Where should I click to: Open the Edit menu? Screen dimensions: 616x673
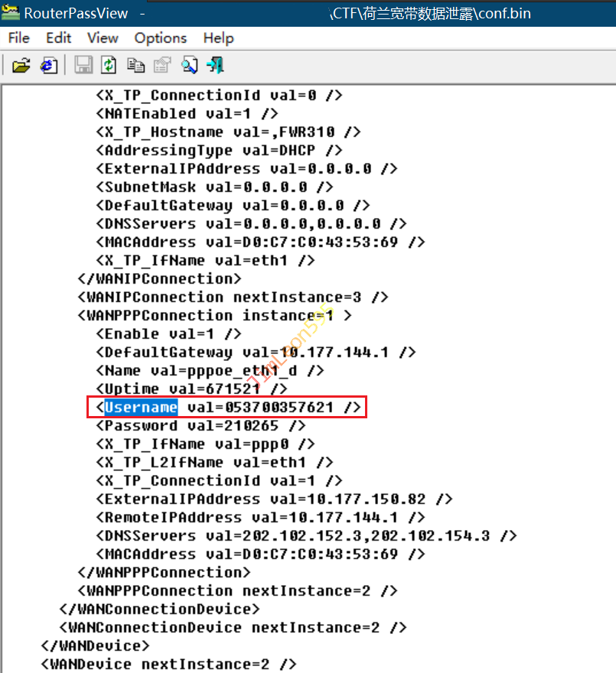[x=58, y=38]
